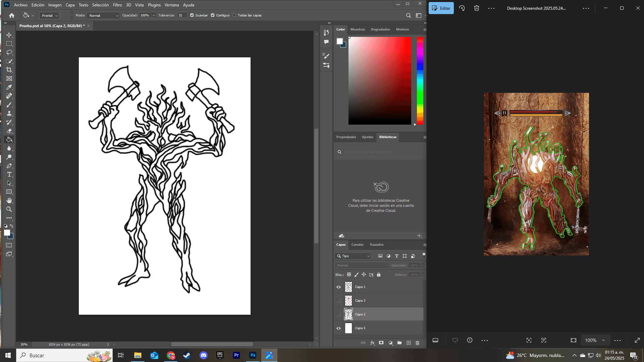Switch to the Canales tab
Screen dimensions: 644x362
357,245
